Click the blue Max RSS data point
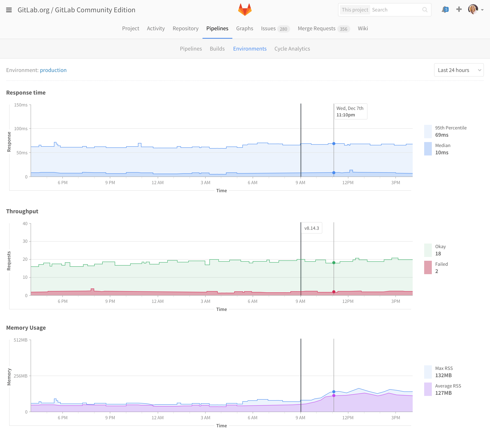Image resolution: width=490 pixels, height=448 pixels. point(334,392)
